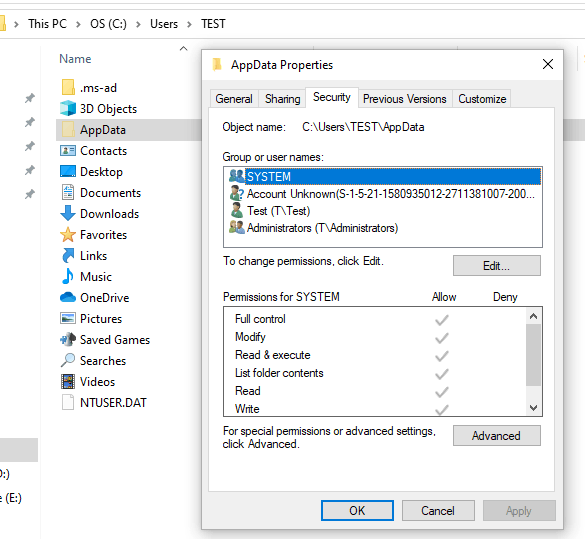Screen dimensions: 585x539
Task: Click the Name column sort arrow
Action: coord(183,48)
